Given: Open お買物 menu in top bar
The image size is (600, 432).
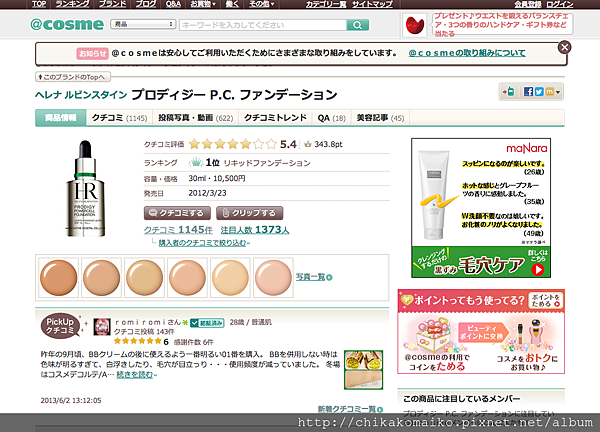Looking at the screenshot, I should (x=203, y=4).
